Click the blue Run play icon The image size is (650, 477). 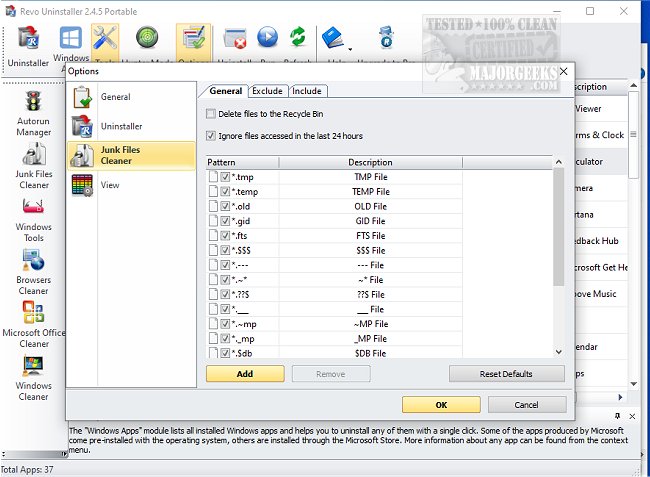[267, 38]
